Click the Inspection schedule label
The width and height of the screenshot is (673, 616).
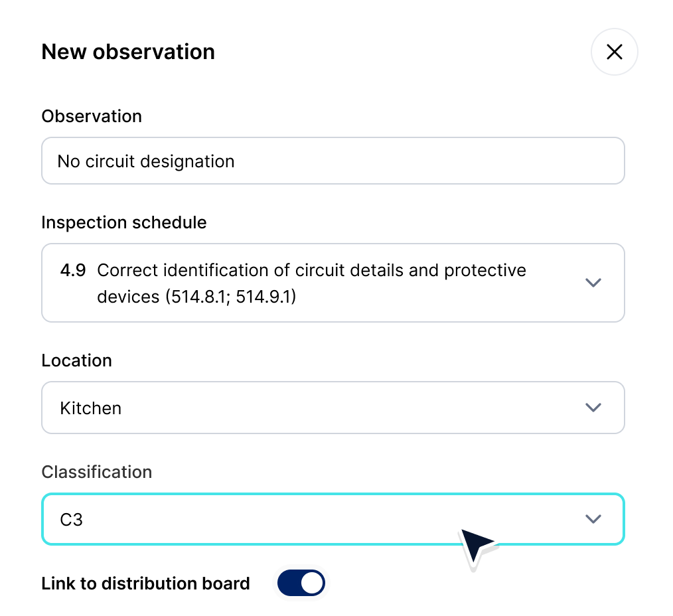point(124,222)
